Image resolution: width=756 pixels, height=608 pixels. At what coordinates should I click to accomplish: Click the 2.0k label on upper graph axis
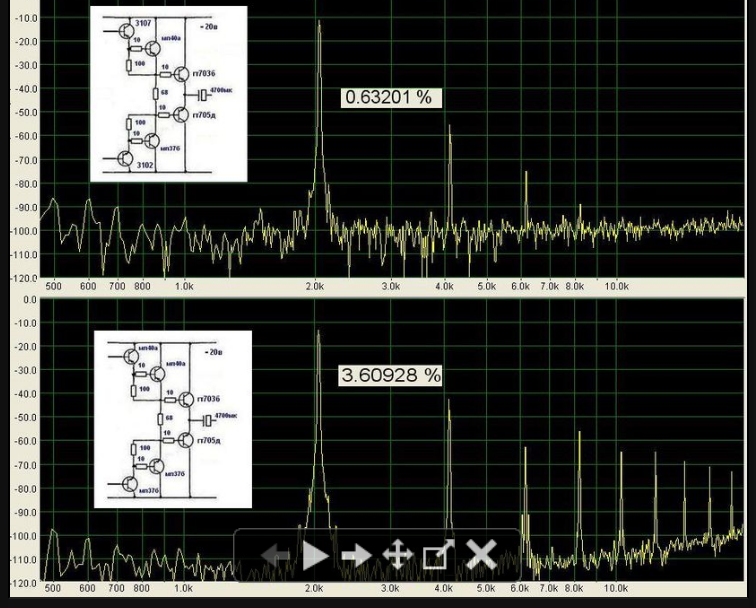click(315, 286)
